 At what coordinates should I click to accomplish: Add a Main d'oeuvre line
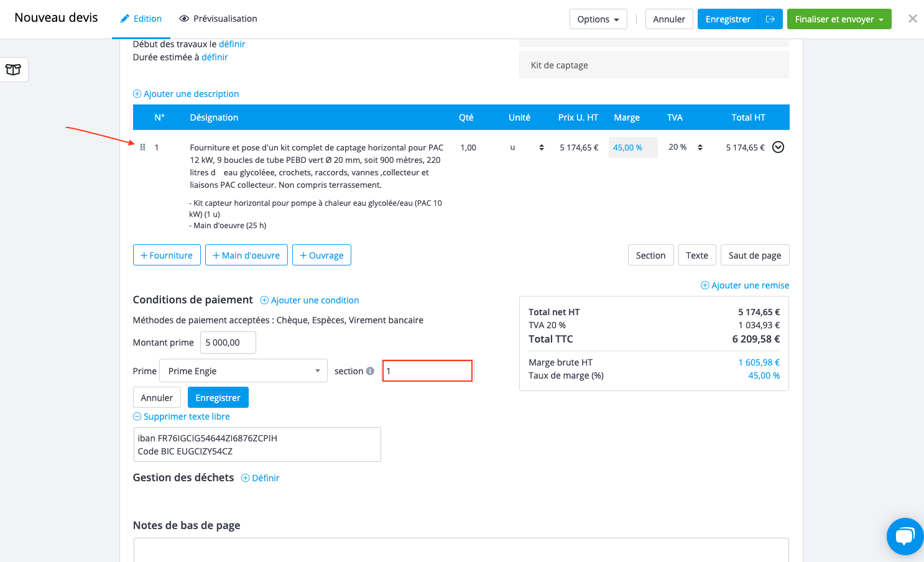[246, 255]
